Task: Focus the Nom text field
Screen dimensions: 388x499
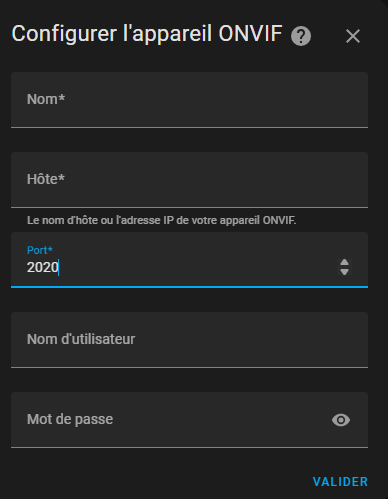Action: coord(189,100)
